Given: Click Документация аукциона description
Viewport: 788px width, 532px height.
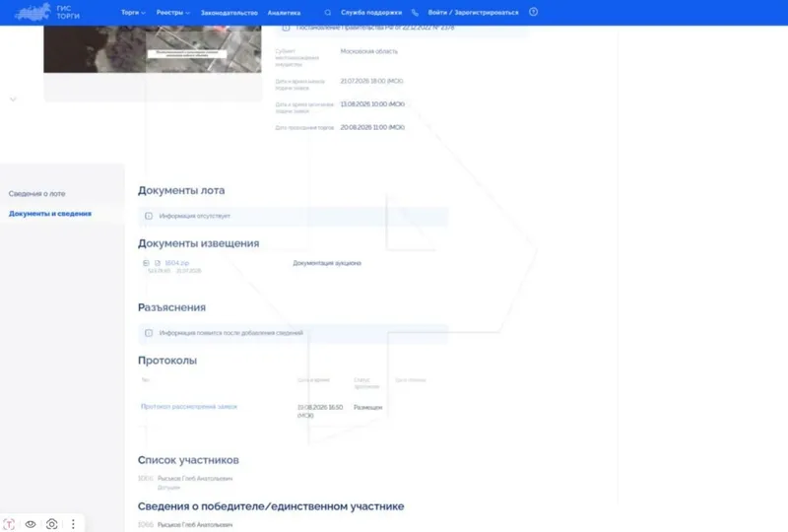Looking at the screenshot, I should (x=327, y=263).
